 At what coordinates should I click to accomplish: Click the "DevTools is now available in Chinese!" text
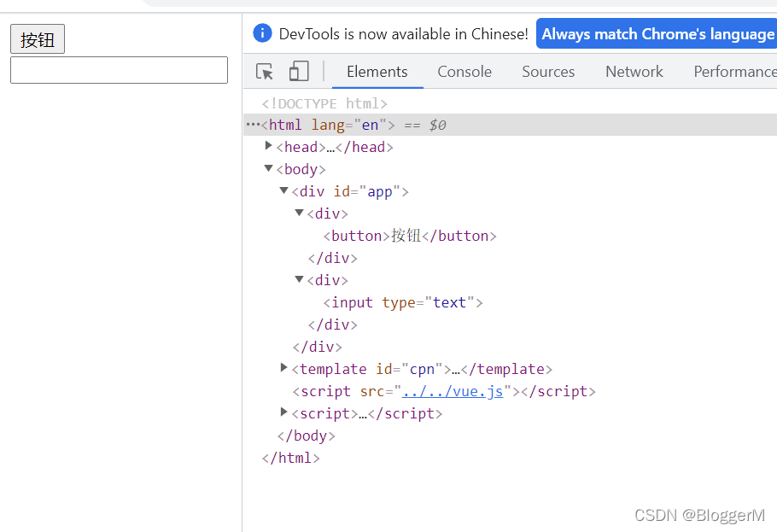coord(403,33)
